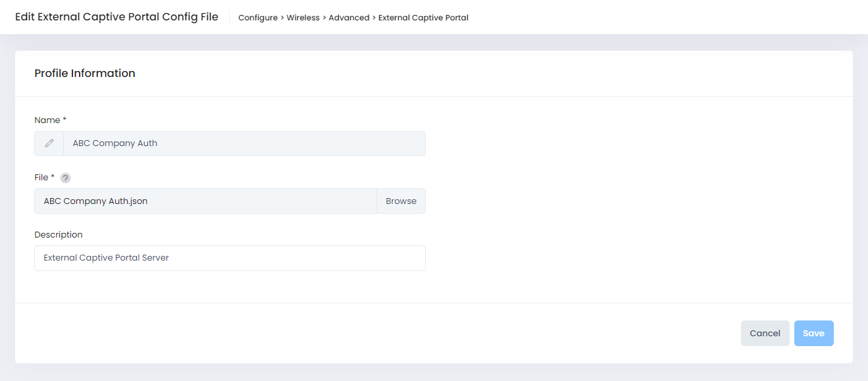Navigate to the Advanced breadcrumb
The height and width of the screenshot is (381, 868).
[349, 18]
